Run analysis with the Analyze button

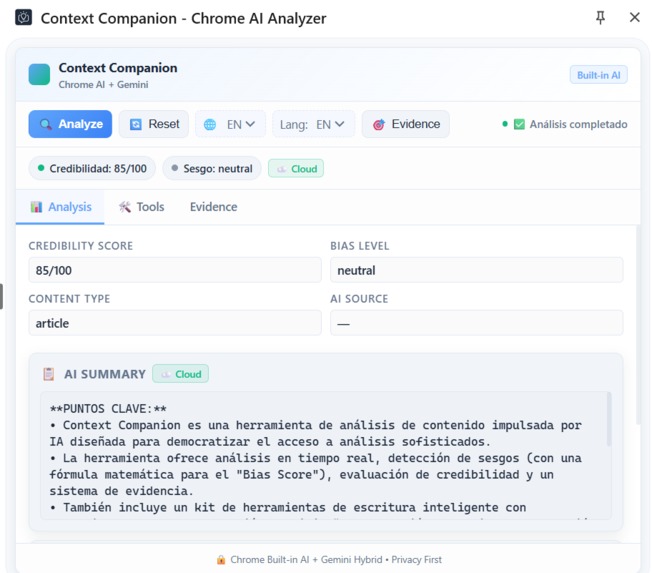pos(70,124)
